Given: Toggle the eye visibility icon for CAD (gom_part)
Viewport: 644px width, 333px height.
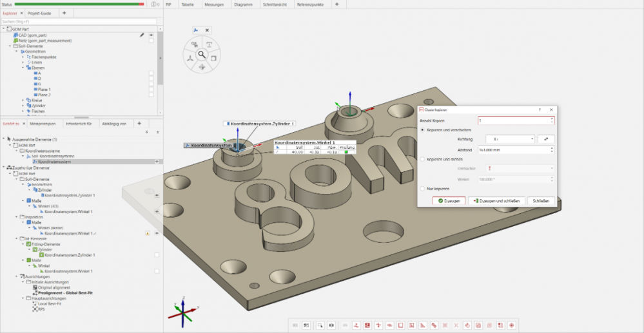Looking at the screenshot, I should point(151,35).
